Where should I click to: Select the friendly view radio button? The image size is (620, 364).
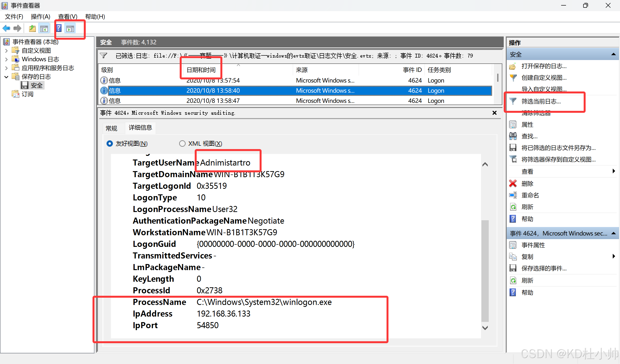pos(110,144)
